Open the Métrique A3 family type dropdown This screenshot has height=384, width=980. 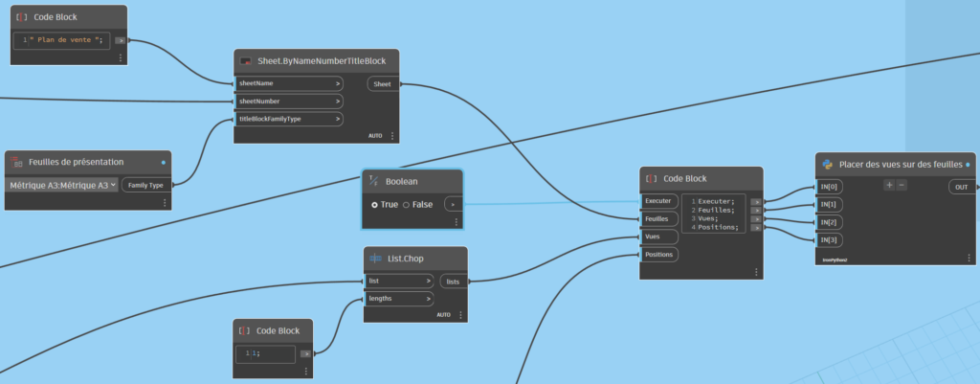[x=63, y=185]
